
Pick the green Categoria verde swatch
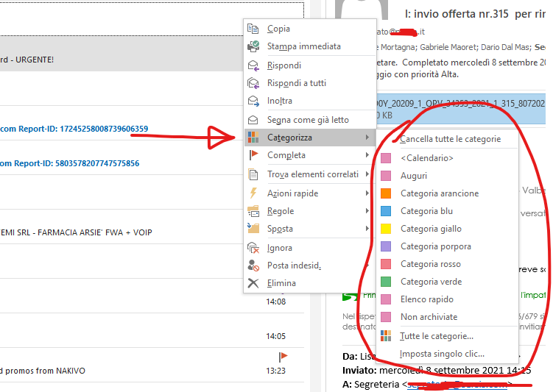click(386, 282)
